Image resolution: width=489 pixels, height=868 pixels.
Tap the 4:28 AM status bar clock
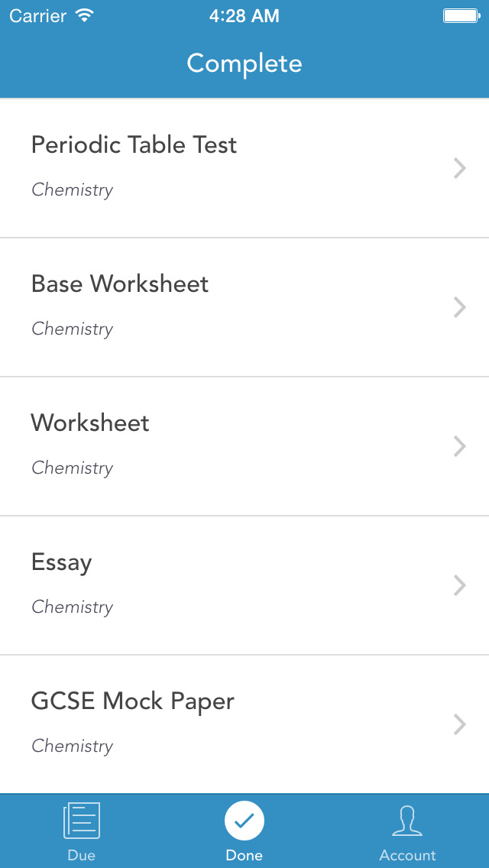[244, 16]
